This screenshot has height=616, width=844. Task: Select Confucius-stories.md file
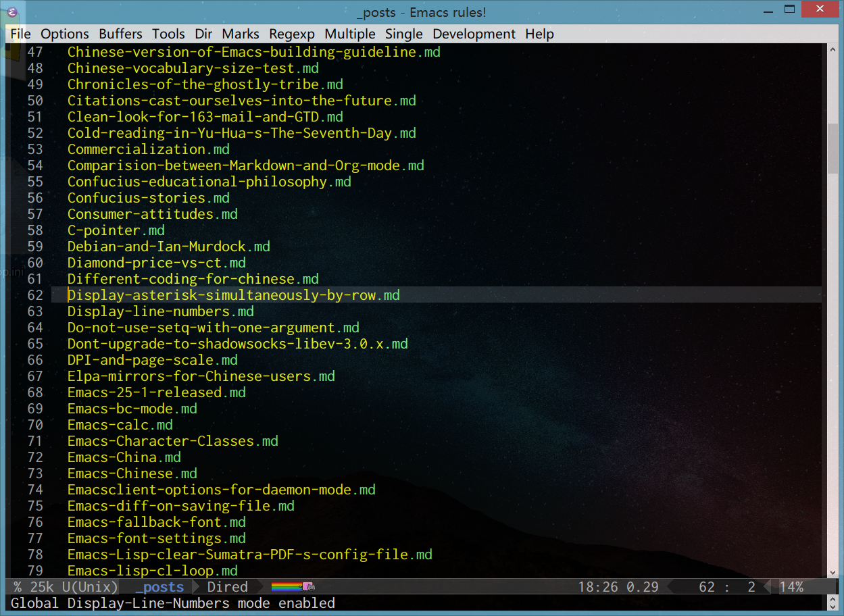[x=149, y=198]
